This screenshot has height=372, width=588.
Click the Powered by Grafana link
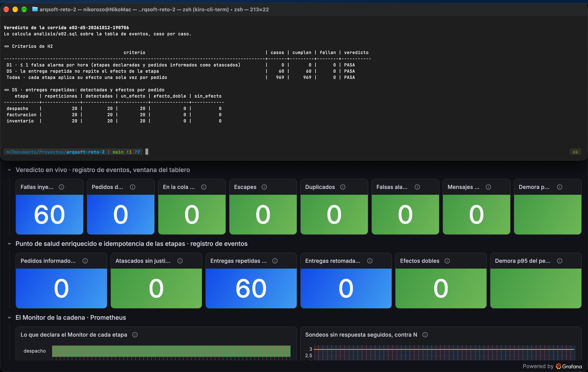[x=552, y=366]
